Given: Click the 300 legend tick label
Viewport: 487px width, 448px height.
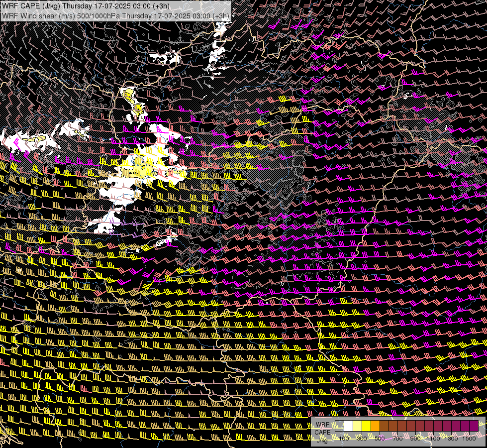Looking at the screenshot, I should tap(362, 439).
